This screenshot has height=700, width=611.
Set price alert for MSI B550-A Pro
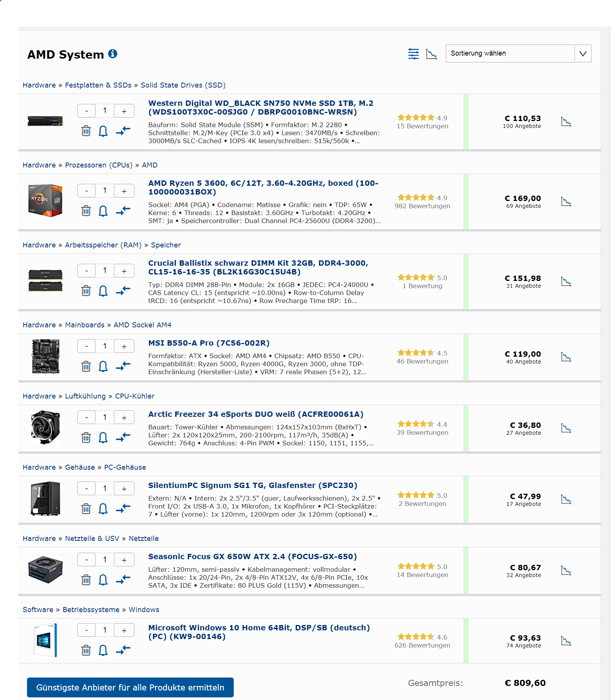103,366
